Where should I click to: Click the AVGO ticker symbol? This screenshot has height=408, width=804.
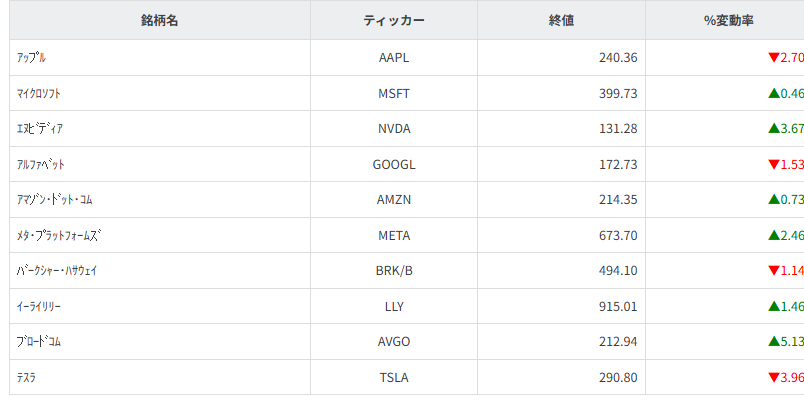click(x=394, y=342)
